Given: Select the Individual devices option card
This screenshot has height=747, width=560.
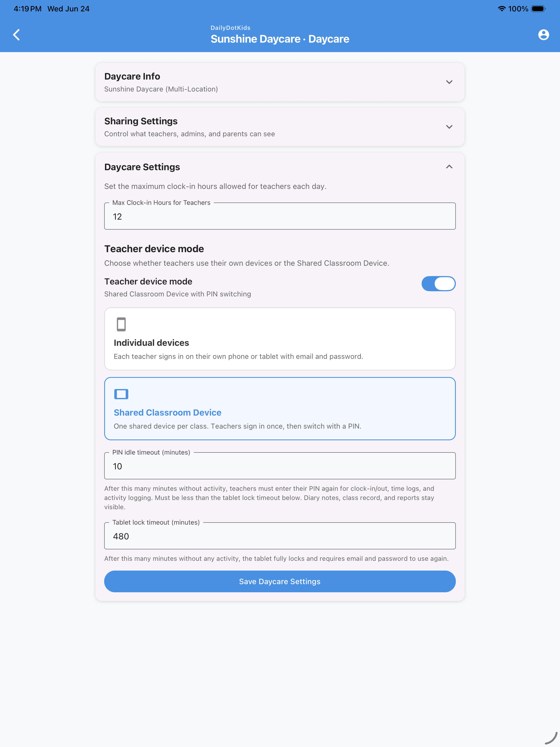Looking at the screenshot, I should [280, 339].
